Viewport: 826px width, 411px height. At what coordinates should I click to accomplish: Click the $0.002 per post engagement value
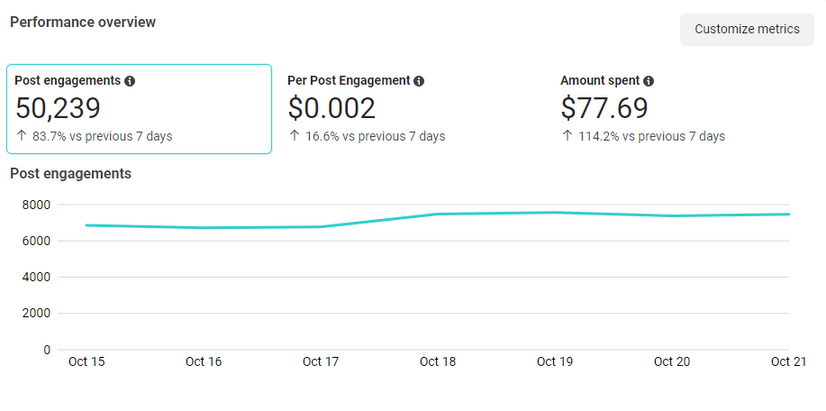click(332, 108)
